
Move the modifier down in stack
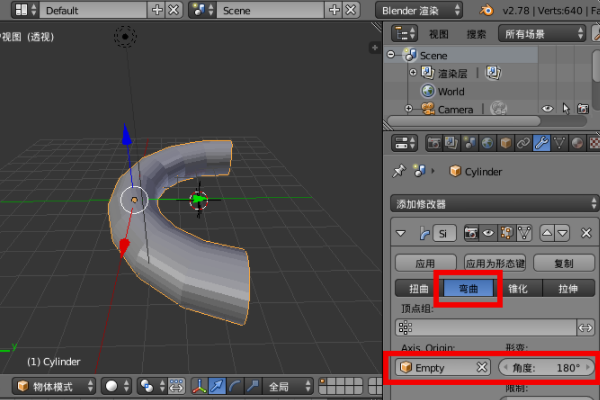pos(562,233)
